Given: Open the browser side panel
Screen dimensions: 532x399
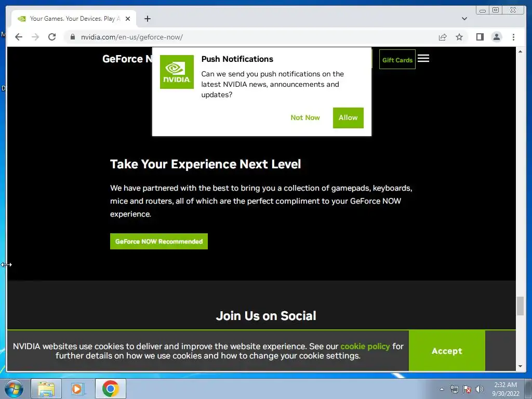Looking at the screenshot, I should pyautogui.click(x=480, y=37).
